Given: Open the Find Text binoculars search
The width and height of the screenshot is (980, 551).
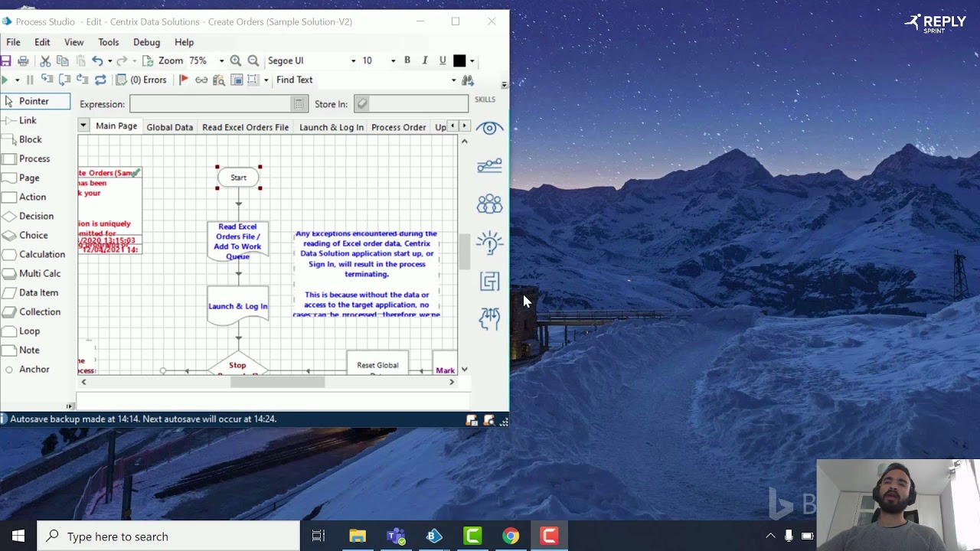Looking at the screenshot, I should click(468, 80).
